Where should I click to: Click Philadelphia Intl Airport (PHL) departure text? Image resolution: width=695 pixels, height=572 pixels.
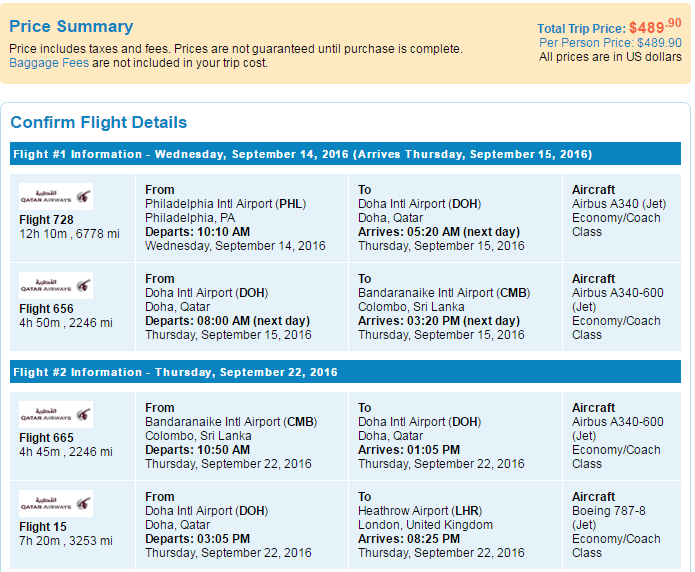(x=226, y=204)
